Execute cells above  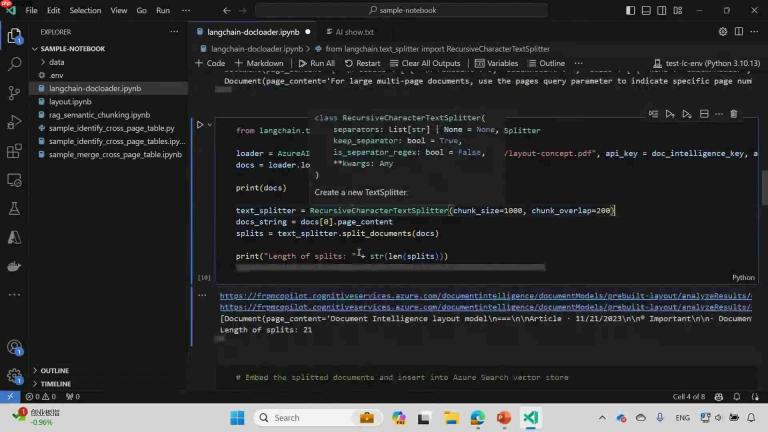click(670, 114)
